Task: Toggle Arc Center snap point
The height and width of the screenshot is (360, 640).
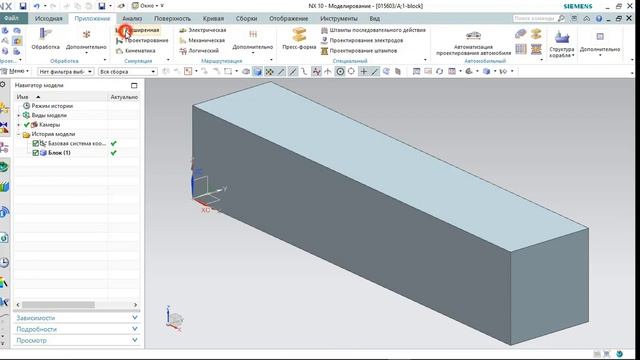Action: [340, 71]
